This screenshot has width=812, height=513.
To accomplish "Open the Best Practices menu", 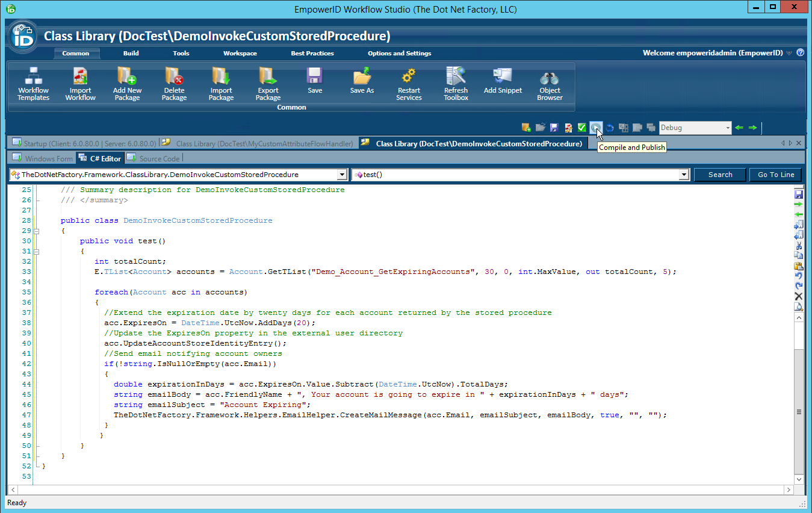I will (x=312, y=53).
